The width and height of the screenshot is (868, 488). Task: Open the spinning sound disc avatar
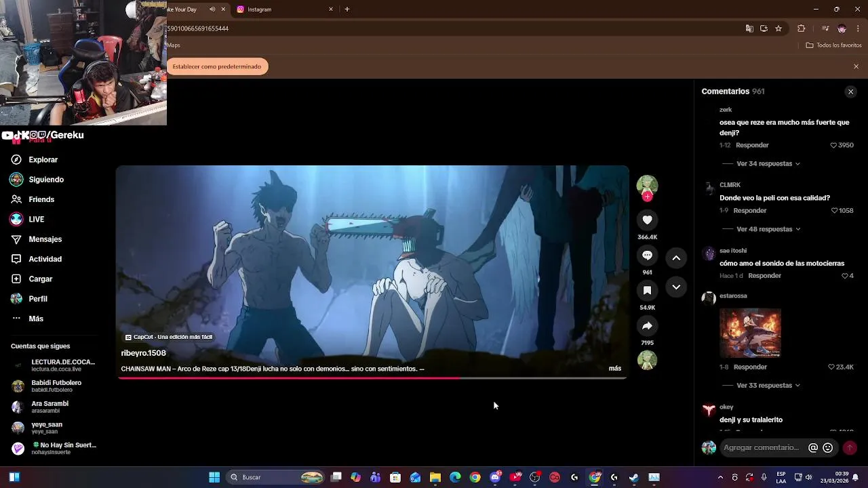coord(647,360)
